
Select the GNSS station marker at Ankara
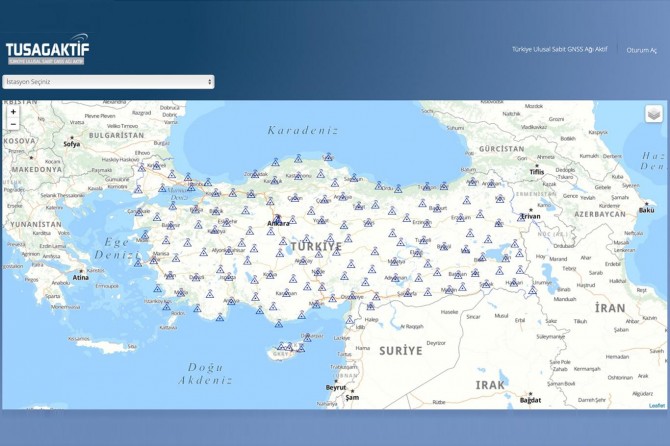[279, 219]
